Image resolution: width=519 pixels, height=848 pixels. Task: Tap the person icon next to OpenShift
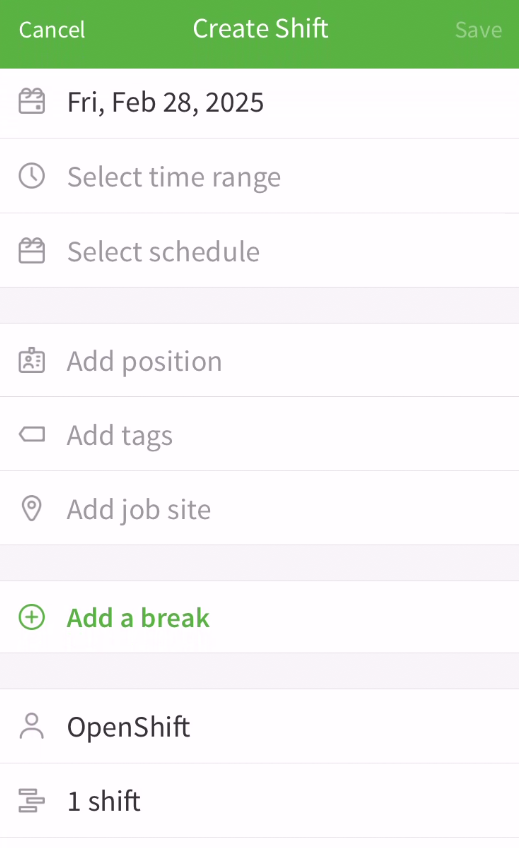tap(32, 726)
